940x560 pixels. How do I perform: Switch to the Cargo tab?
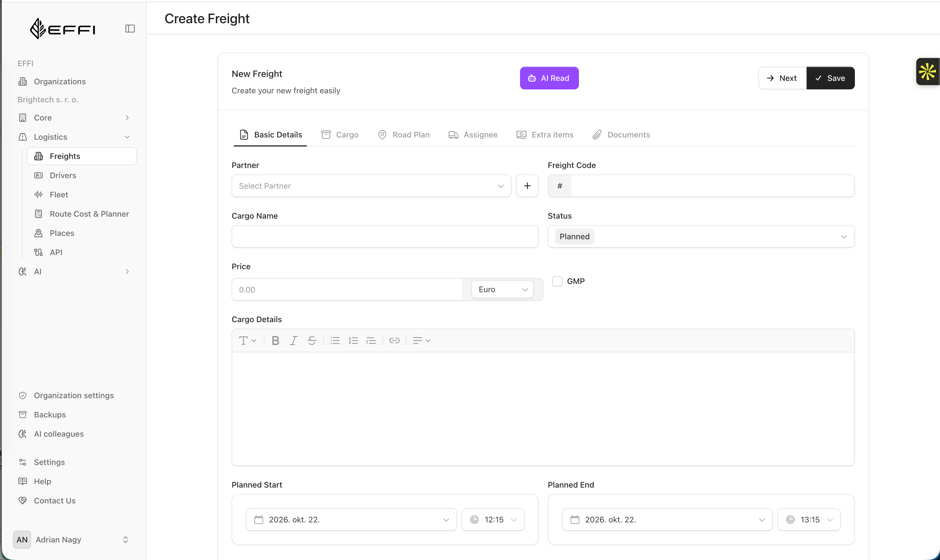pyautogui.click(x=339, y=135)
